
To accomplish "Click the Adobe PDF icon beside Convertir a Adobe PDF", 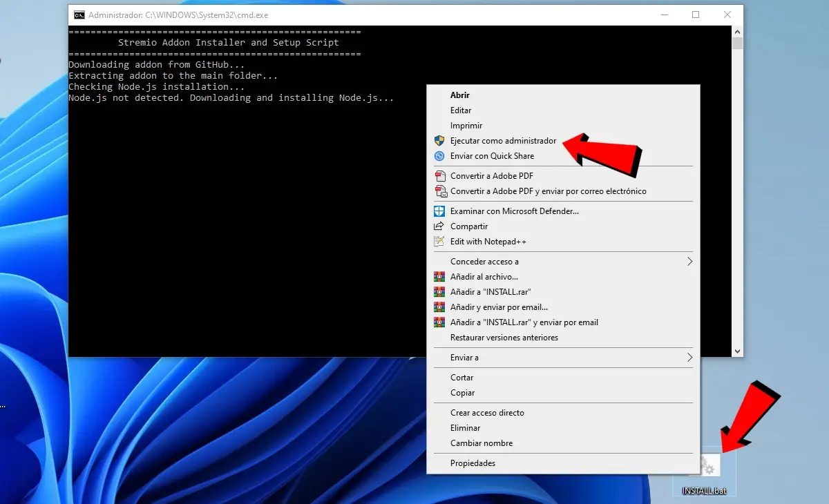I will tap(439, 176).
